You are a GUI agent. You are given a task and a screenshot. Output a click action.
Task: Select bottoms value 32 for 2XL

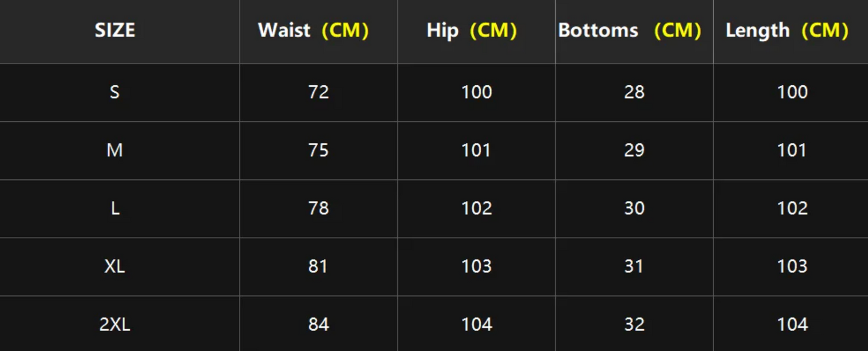coord(634,325)
